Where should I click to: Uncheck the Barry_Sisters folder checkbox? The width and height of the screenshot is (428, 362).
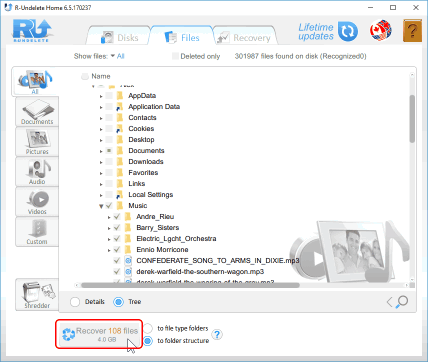117,228
